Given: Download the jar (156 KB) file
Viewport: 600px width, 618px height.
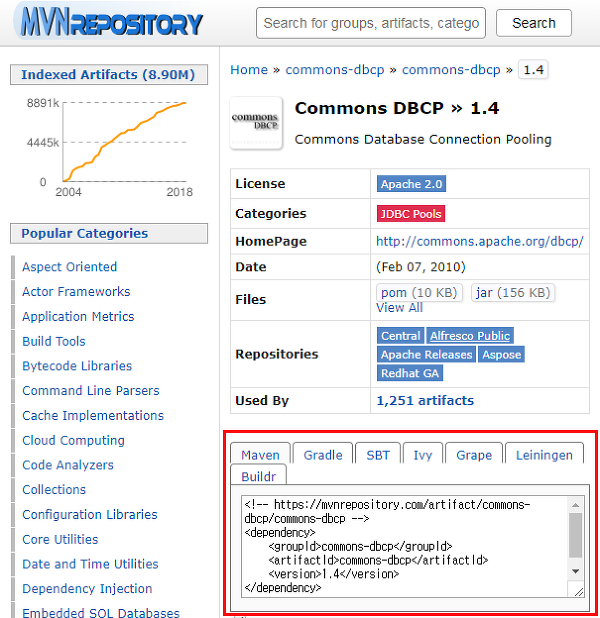Looking at the screenshot, I should pyautogui.click(x=513, y=292).
